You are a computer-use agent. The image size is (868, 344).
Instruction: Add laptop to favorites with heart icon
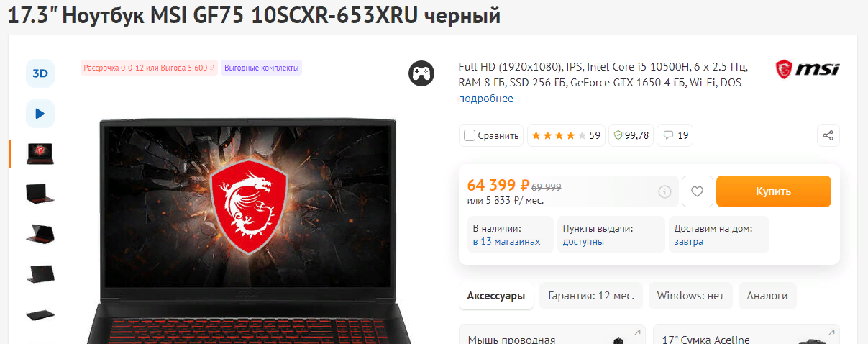point(697,191)
